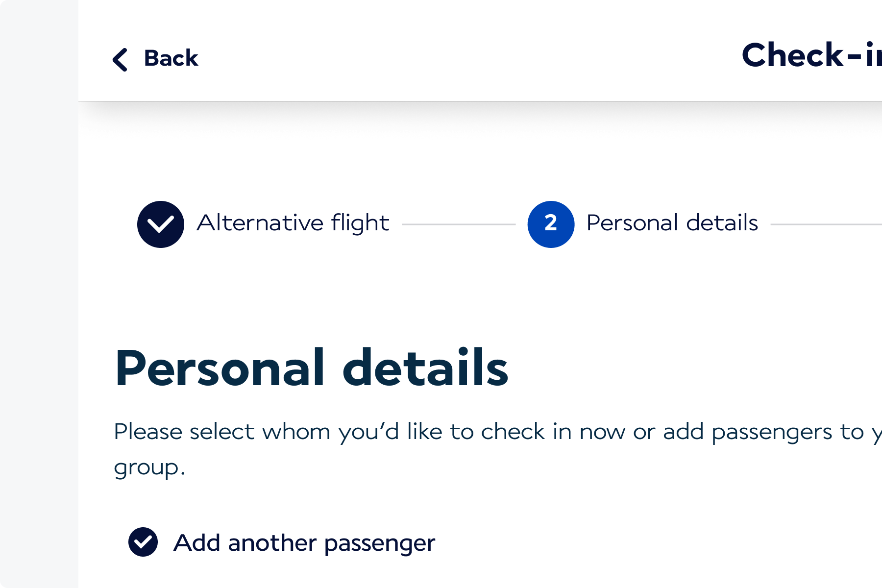Click the back chevron arrow icon
This screenshot has height=588, width=882.
(120, 59)
